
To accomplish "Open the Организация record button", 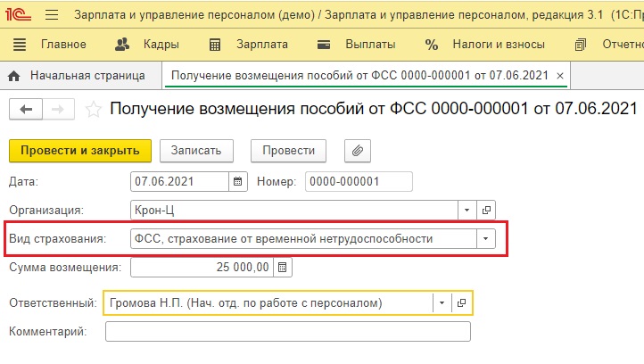I will (487, 210).
